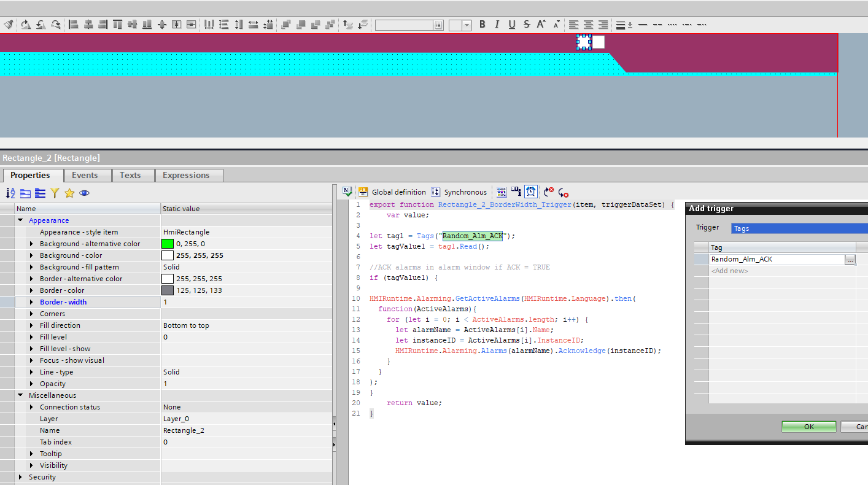The width and height of the screenshot is (868, 485).
Task: Click the green Background alternative color swatch
Action: pyautogui.click(x=167, y=244)
